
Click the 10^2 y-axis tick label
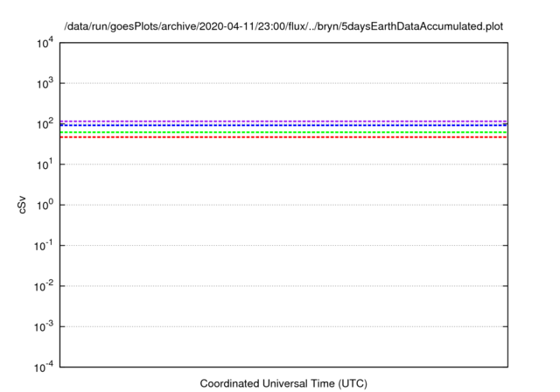(x=44, y=124)
